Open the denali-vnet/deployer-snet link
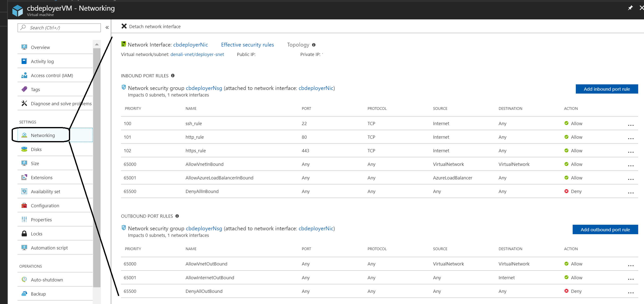Screen dimensions: 644x304 point(197,54)
